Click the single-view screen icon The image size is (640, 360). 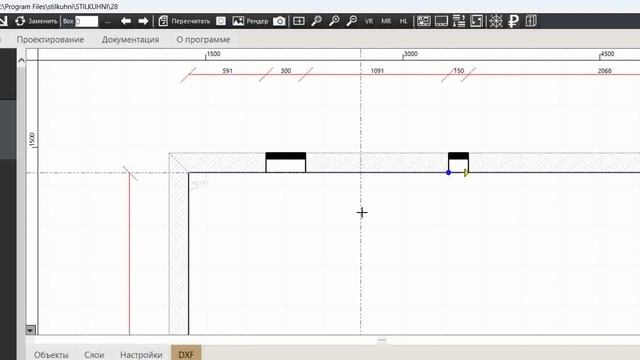click(x=441, y=21)
